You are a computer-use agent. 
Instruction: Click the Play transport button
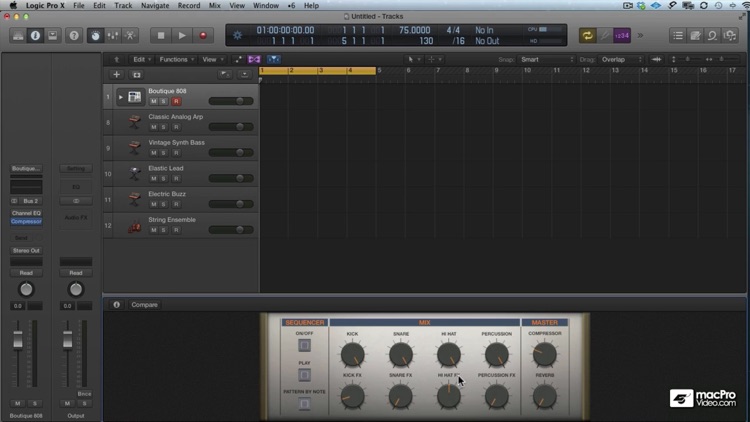182,35
